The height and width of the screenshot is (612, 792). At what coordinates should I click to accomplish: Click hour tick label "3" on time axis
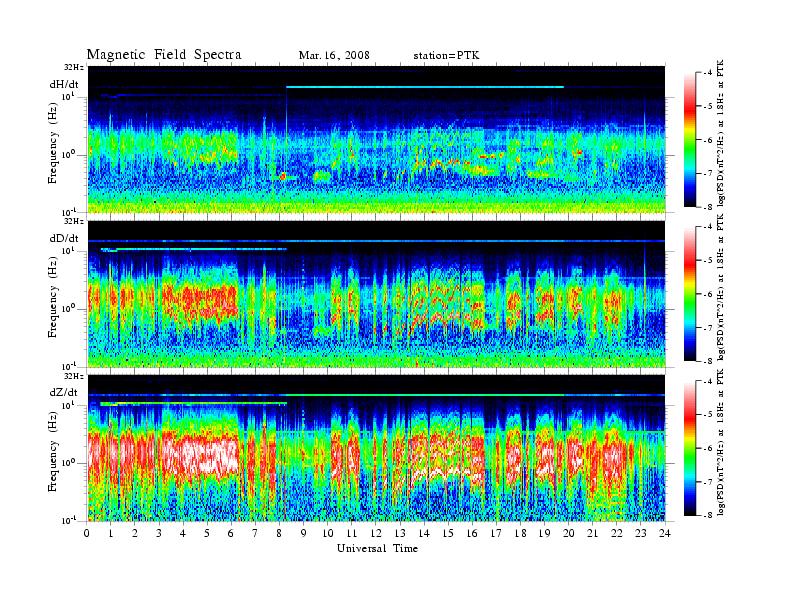(x=159, y=534)
